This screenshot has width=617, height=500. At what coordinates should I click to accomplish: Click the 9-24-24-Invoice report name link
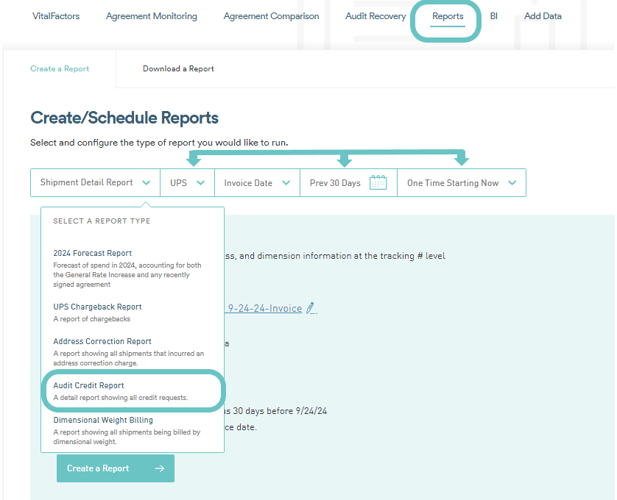(265, 308)
